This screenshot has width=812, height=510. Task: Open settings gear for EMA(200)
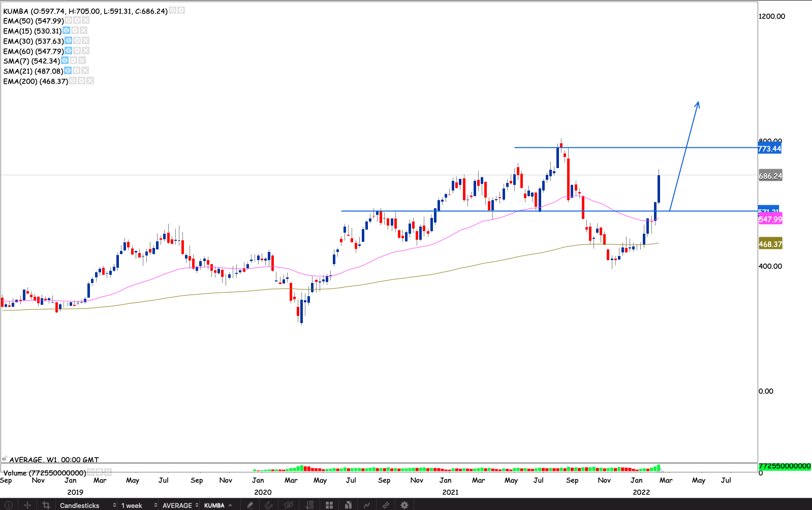pyautogui.click(x=81, y=81)
